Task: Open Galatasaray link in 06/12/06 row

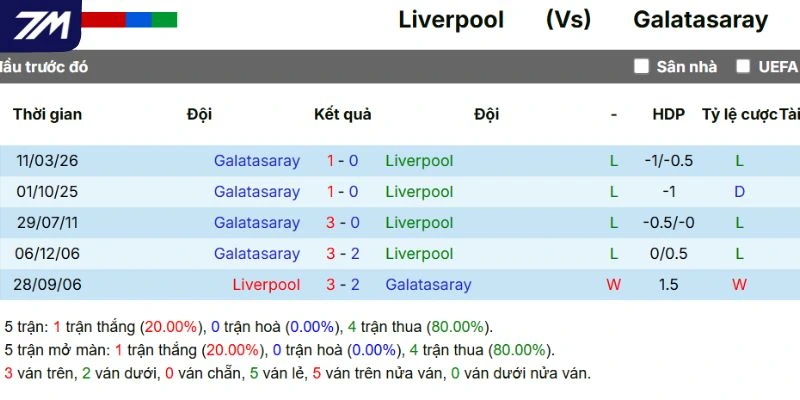Action: 256,253
